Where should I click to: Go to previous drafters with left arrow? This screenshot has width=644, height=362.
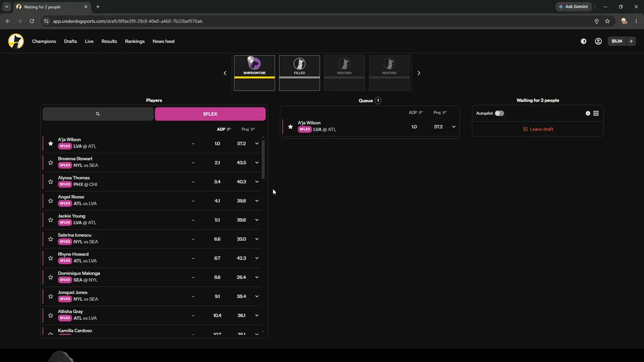[225, 73]
